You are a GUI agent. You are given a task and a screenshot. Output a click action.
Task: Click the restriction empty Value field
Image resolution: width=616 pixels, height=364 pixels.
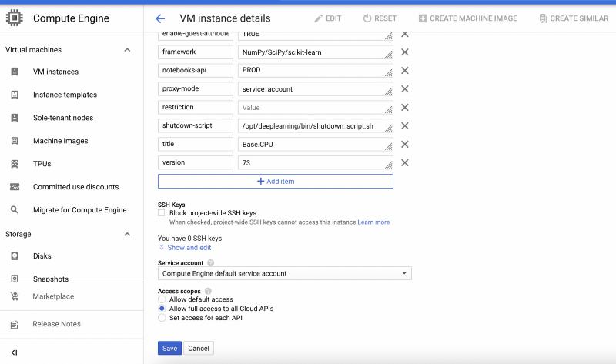click(x=316, y=108)
